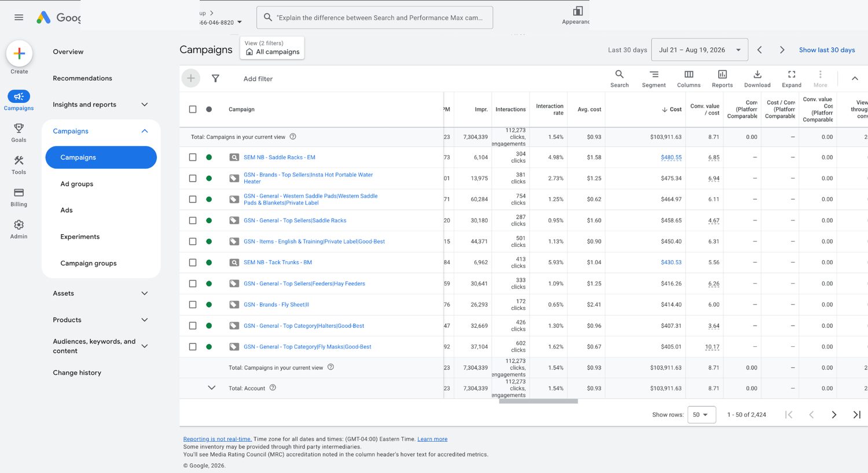This screenshot has height=473, width=868.
Task: Open the main hamburger menu
Action: pyautogui.click(x=19, y=17)
